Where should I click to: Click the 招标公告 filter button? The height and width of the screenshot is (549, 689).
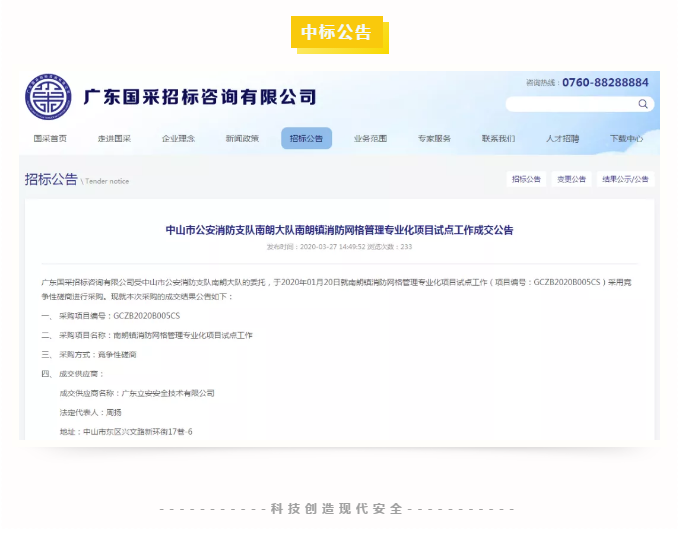(527, 180)
